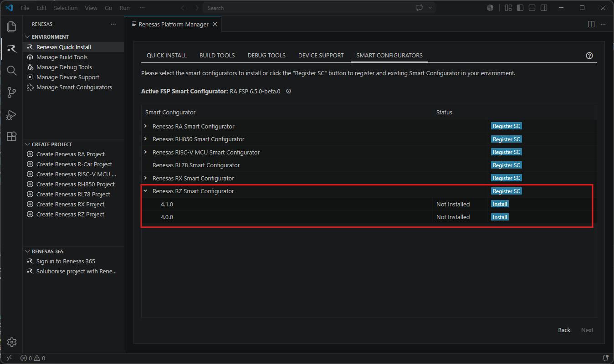Viewport: 614px width, 364px height.
Task: Click the help question mark icon
Action: coord(589,56)
